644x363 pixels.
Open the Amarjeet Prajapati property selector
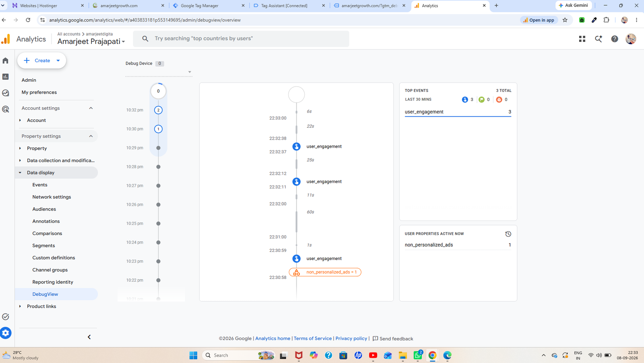[91, 41]
